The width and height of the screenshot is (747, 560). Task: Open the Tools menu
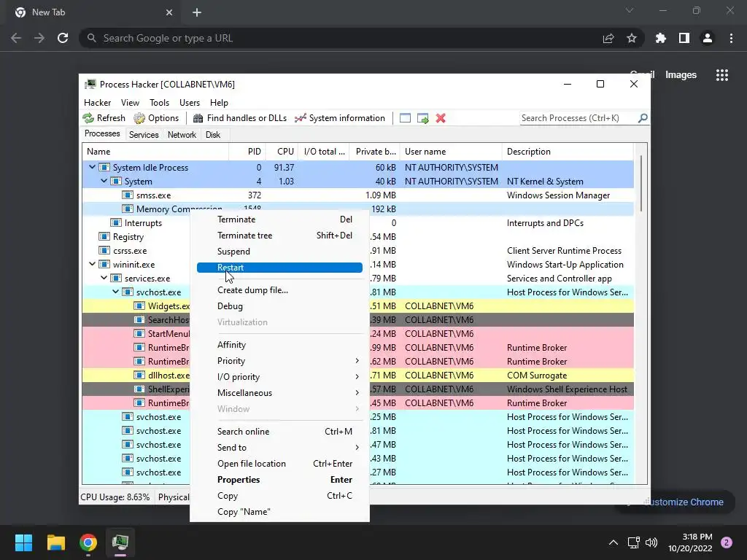159,102
